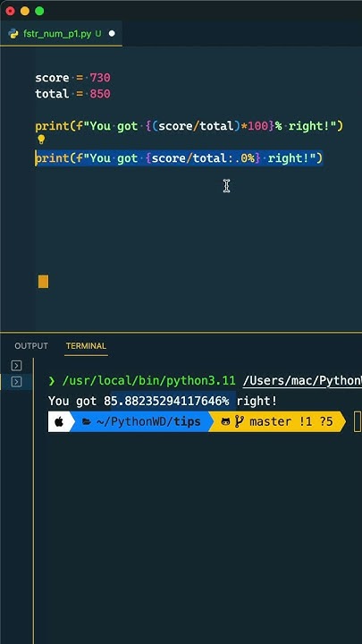
Task: Select the first terminal instance icon
Action: (16, 365)
